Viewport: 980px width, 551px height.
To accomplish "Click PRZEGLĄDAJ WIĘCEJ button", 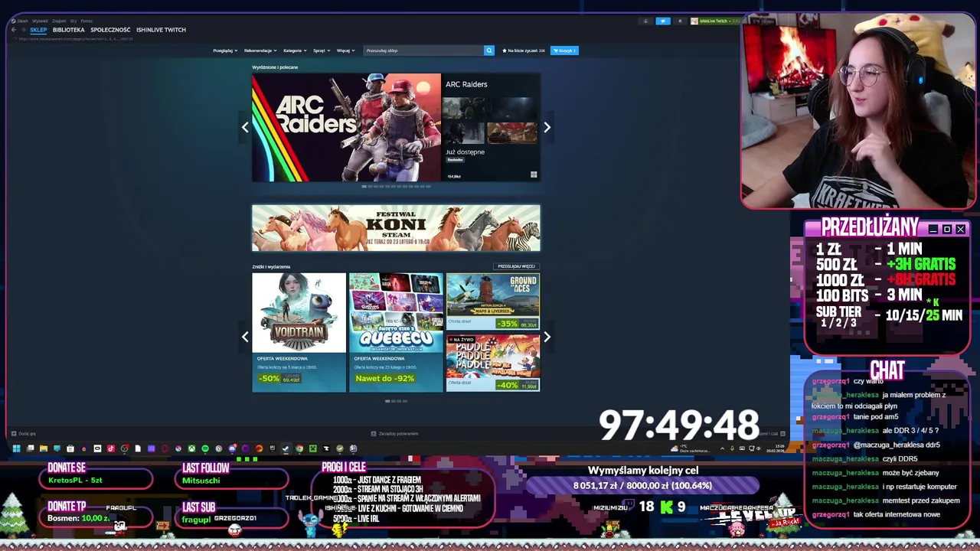I will point(516,266).
